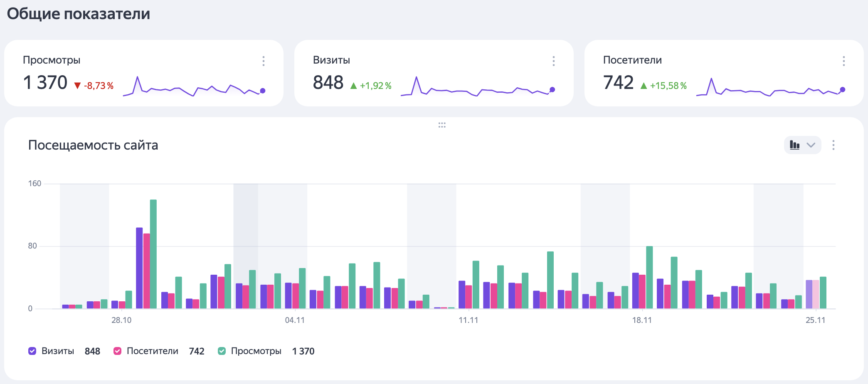
Task: Click the Просмотры sparkline end dot
Action: point(262,91)
